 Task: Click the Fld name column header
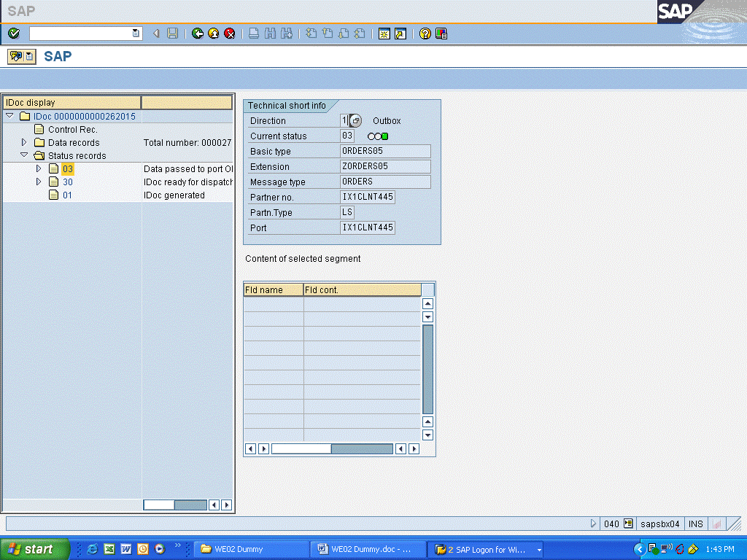[274, 289]
